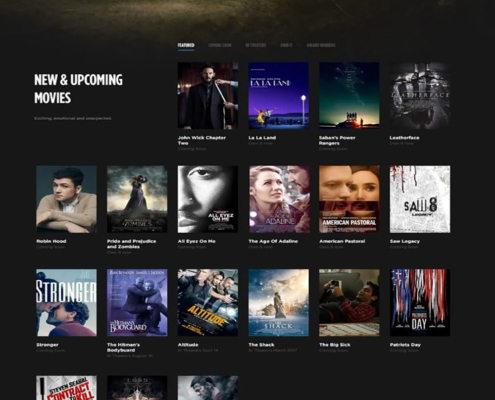Image resolution: width=495 pixels, height=400 pixels.
Task: Click the La La Land poster
Action: [x=278, y=95]
